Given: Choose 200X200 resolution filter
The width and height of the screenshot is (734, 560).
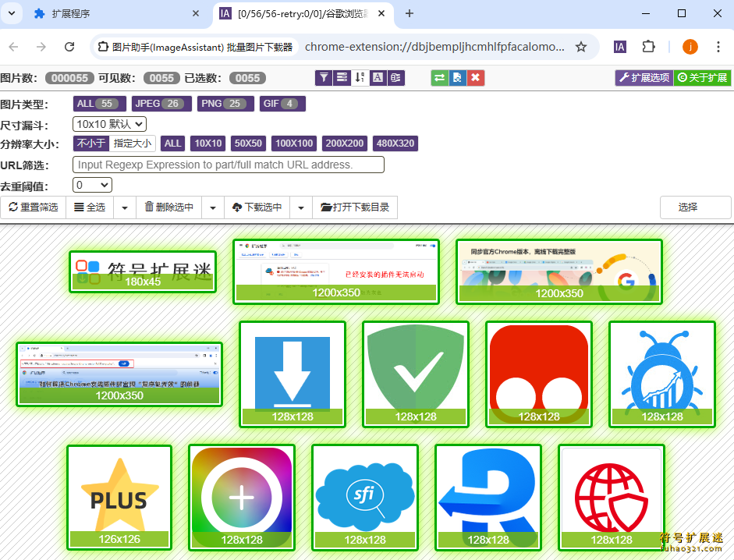Looking at the screenshot, I should [345, 144].
